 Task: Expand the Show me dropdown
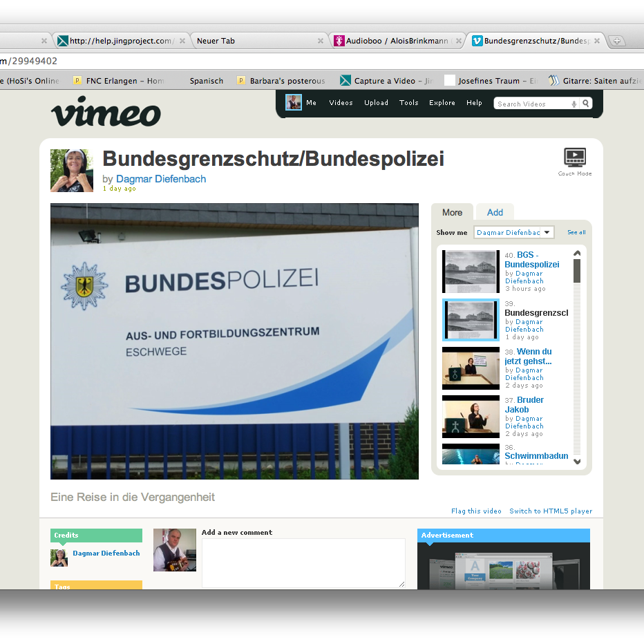tap(513, 232)
